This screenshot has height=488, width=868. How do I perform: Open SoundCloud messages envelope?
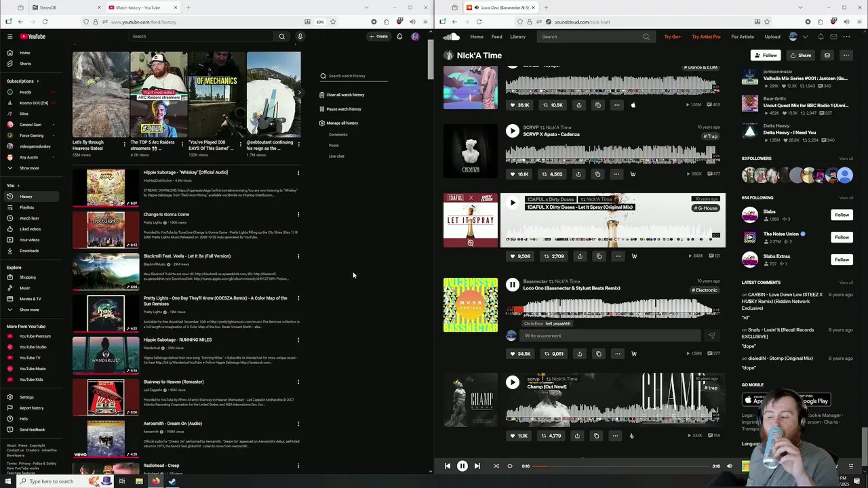833,37
